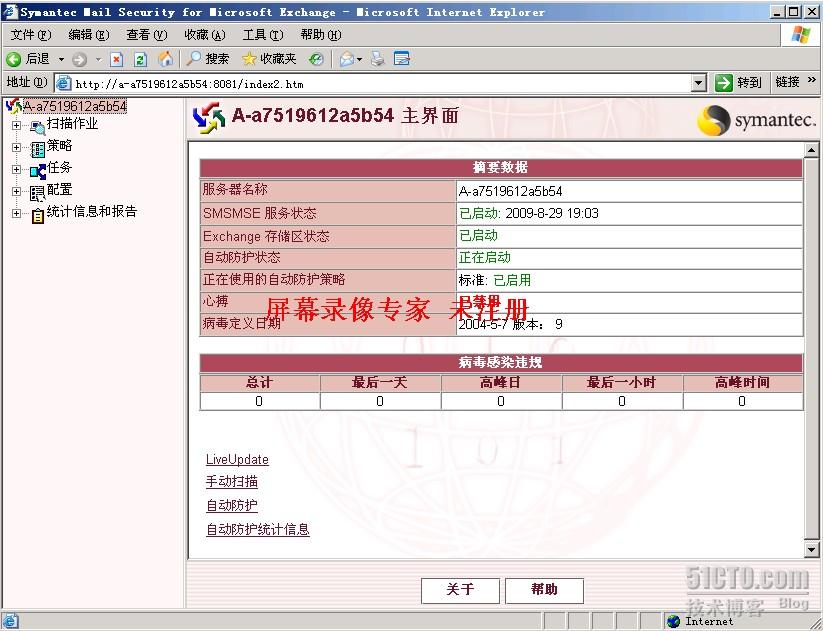
Task: Click the 服务器名称 value cell
Action: 629,191
